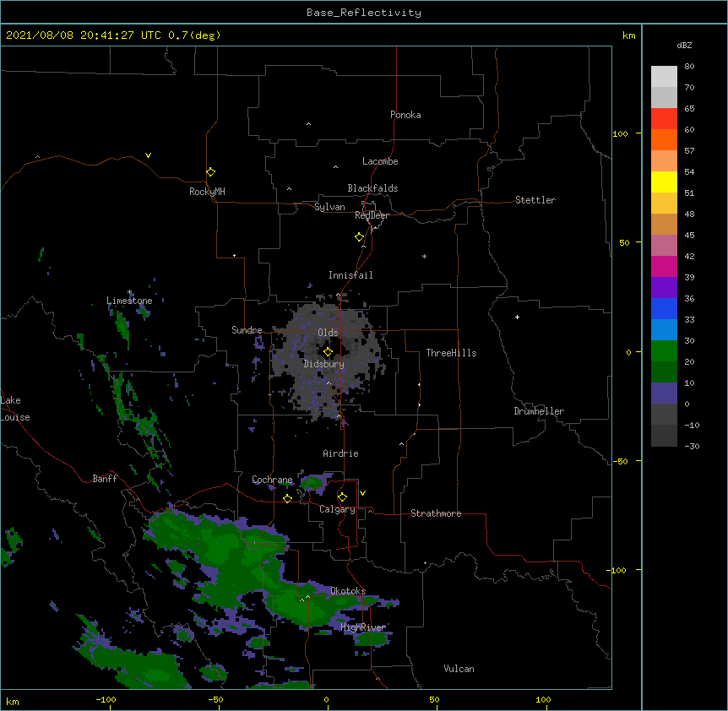Click the -50 tick on the horizontal axis

click(215, 699)
